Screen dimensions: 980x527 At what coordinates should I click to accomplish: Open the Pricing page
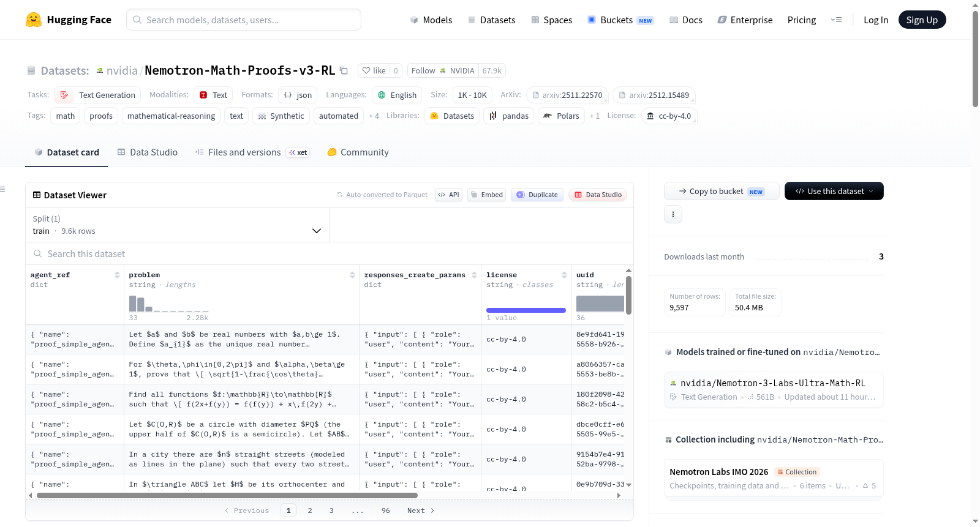tap(802, 20)
